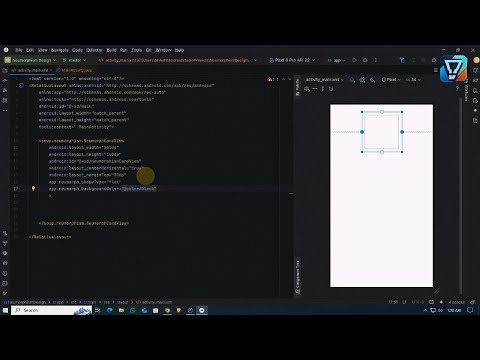Click the right blue constraint handle

(x=402, y=132)
